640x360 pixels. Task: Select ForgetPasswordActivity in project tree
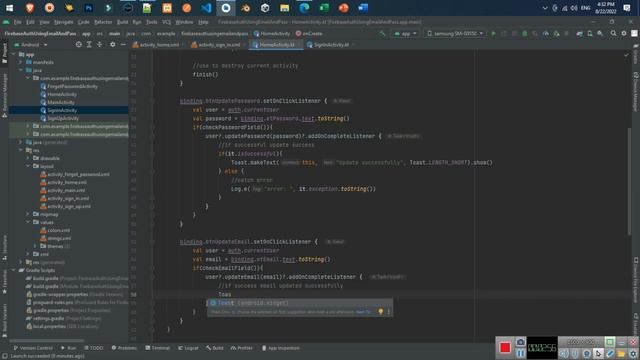click(x=69, y=87)
